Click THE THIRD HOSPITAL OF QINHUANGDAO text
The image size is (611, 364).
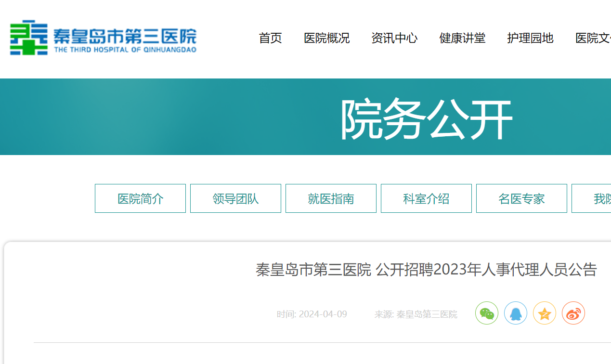click(125, 50)
